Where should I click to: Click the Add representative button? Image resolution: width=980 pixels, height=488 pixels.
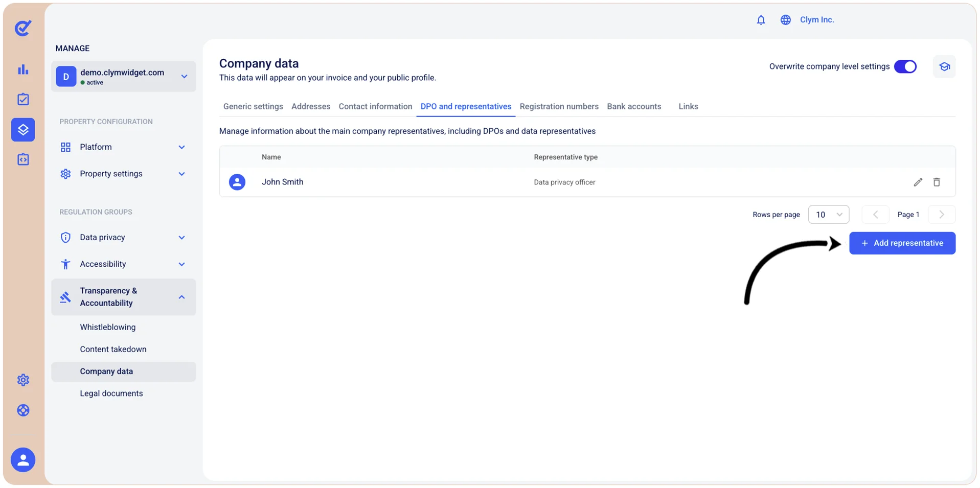(x=902, y=243)
